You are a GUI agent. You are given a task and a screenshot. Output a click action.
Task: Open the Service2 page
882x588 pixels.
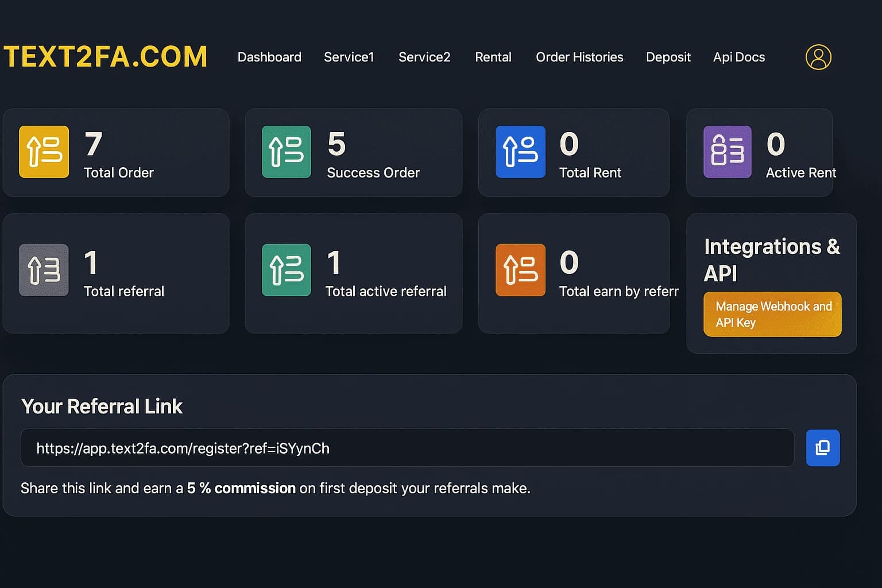[x=424, y=57]
